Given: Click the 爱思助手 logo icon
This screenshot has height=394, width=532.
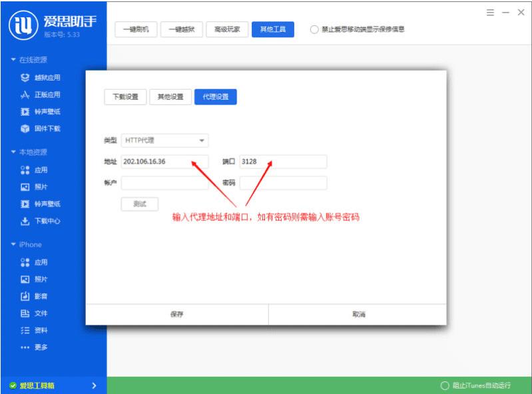Looking at the screenshot, I should [x=23, y=25].
